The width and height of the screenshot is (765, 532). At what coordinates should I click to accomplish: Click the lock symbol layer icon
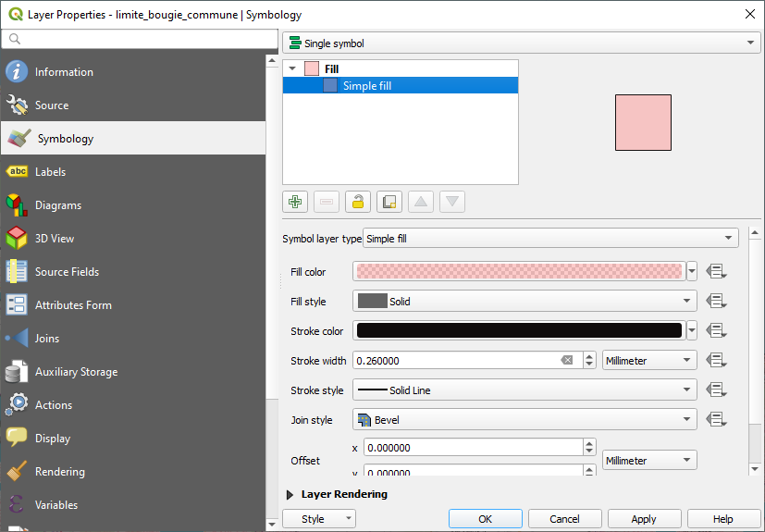click(358, 202)
